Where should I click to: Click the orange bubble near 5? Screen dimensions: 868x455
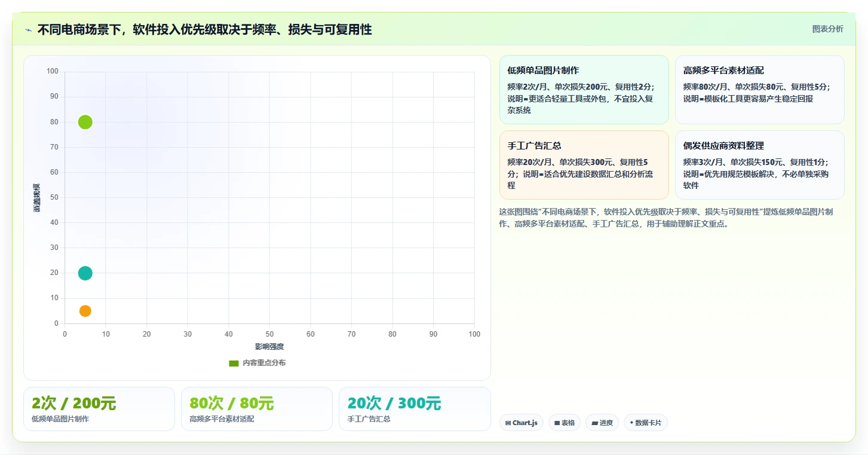[85, 311]
